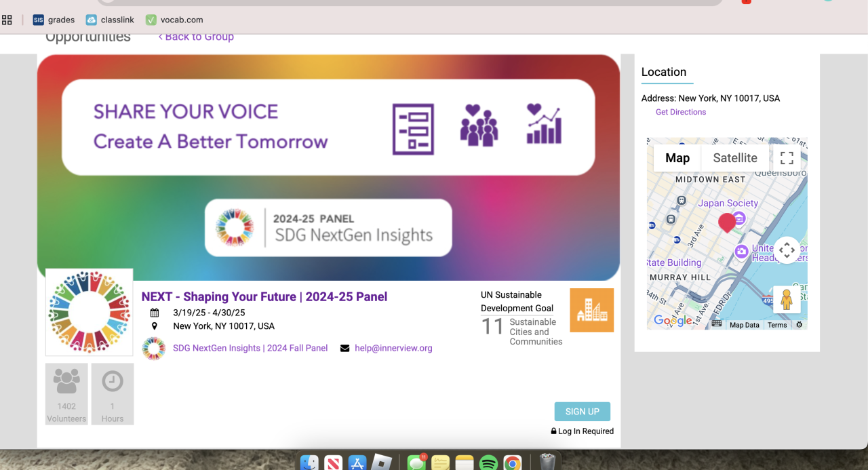The height and width of the screenshot is (470, 868).
Task: Open the vocab.com bookmark
Action: pos(174,20)
